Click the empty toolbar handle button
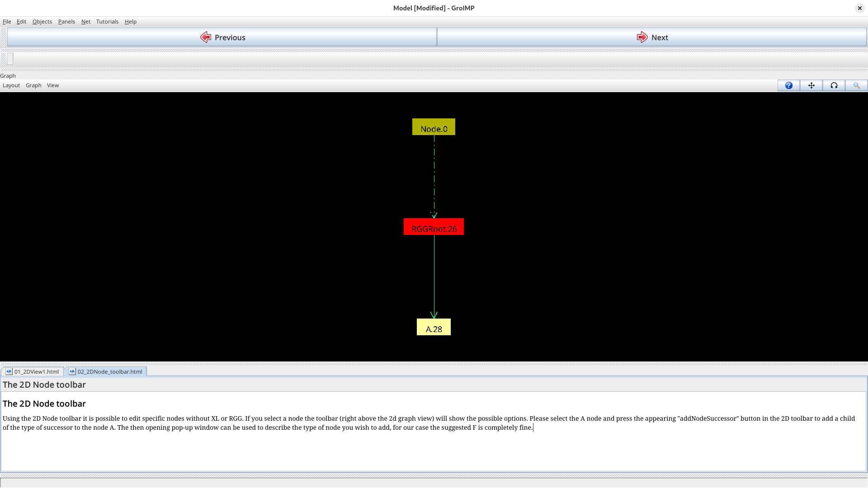This screenshot has height=488, width=868. 10,59
